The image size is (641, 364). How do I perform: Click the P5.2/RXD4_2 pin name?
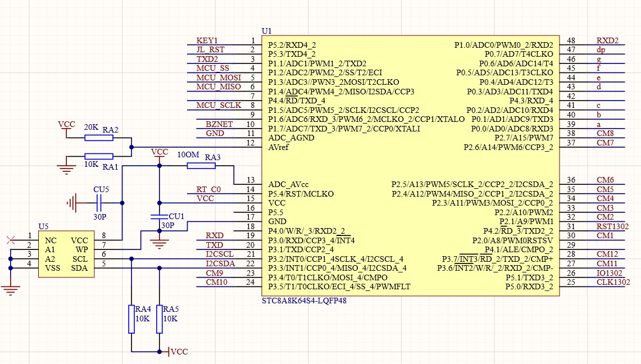292,45
